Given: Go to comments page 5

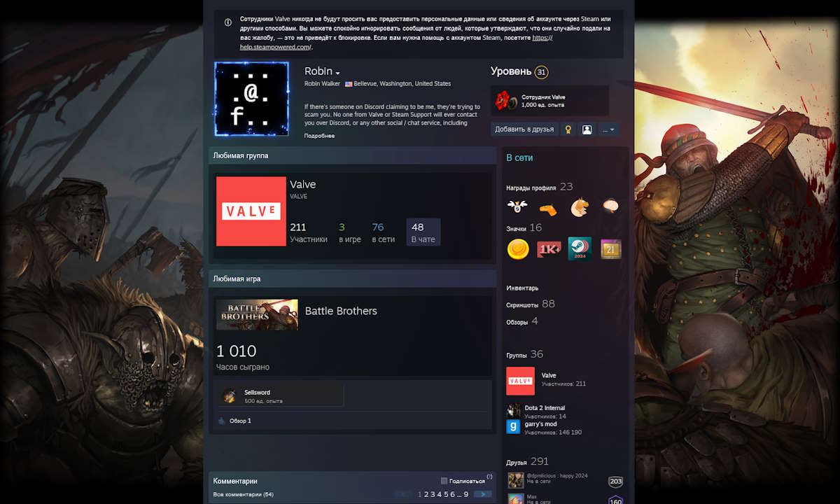Looking at the screenshot, I should click(446, 494).
